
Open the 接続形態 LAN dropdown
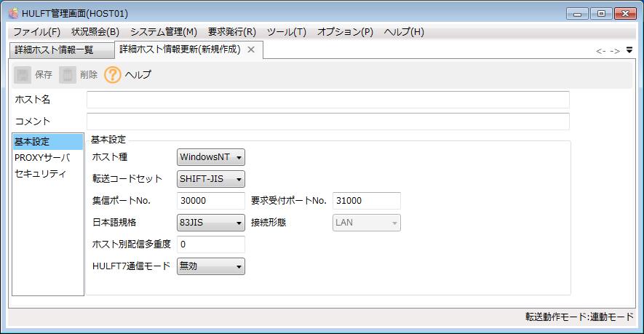coord(366,223)
